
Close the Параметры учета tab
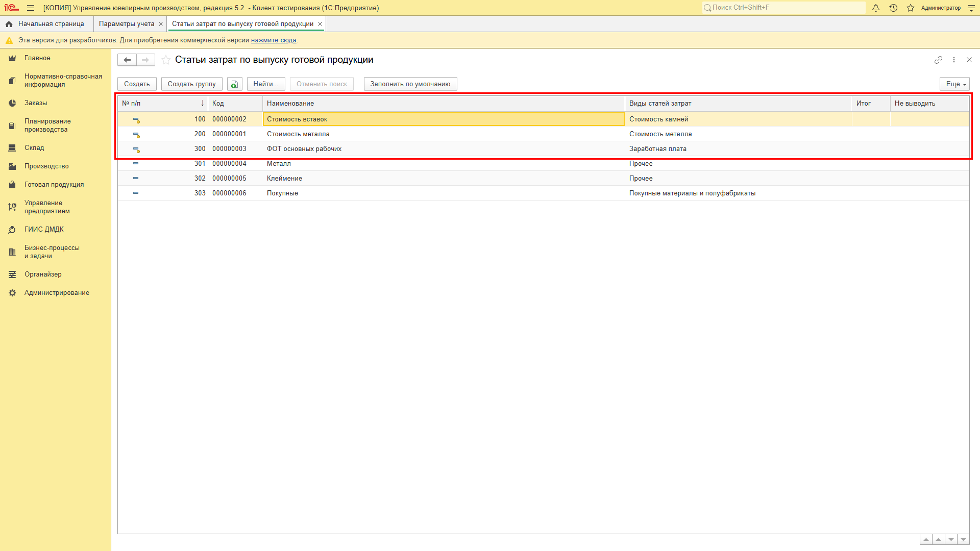tap(161, 24)
